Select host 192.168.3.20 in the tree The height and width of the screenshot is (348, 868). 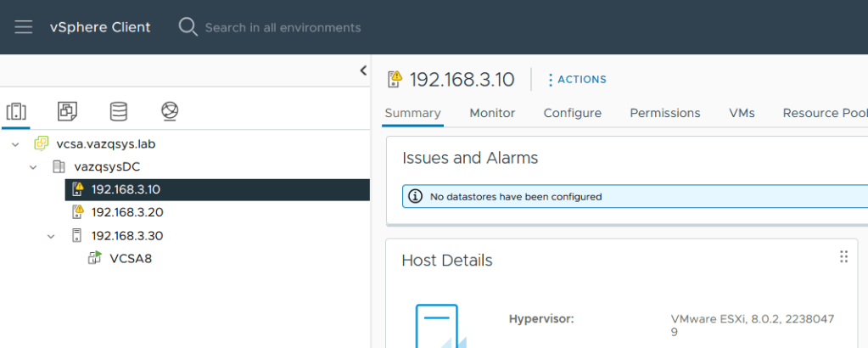(127, 212)
